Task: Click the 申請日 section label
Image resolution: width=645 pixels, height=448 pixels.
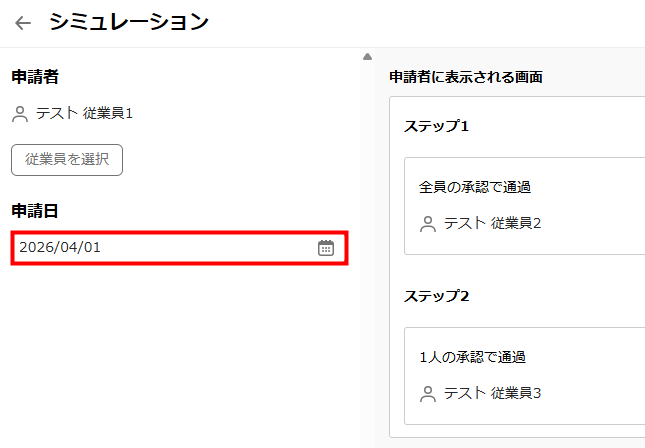Action: (x=34, y=211)
